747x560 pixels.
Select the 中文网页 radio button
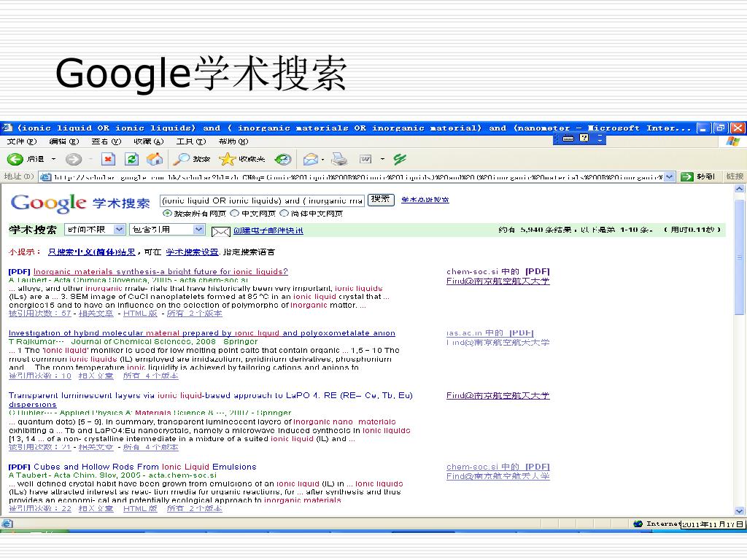[x=234, y=214]
